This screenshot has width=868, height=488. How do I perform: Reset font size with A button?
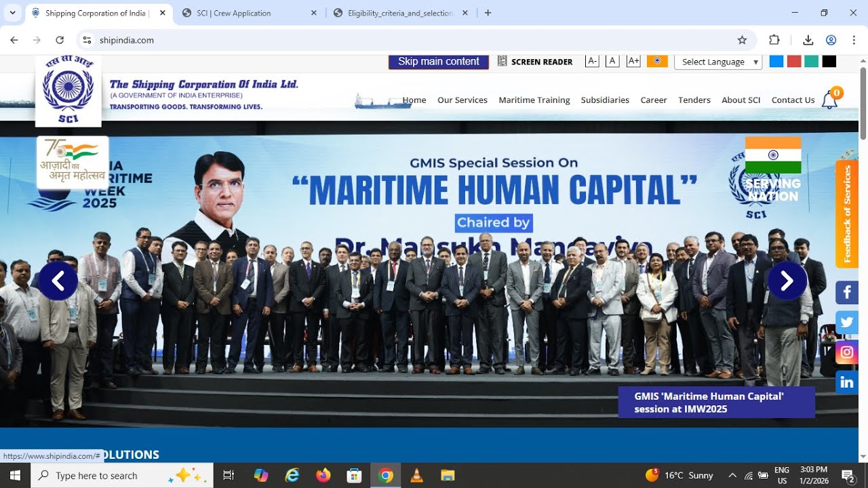pyautogui.click(x=612, y=61)
